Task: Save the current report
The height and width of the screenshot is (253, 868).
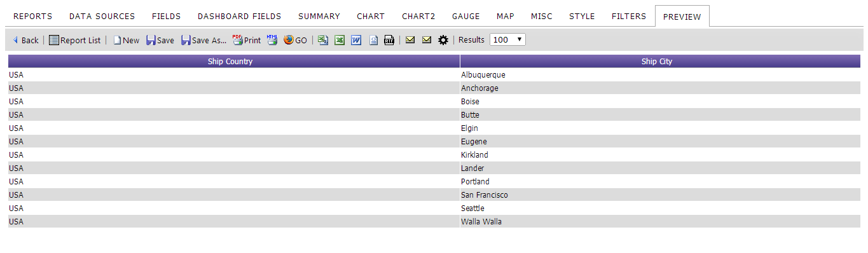Action: click(x=160, y=40)
